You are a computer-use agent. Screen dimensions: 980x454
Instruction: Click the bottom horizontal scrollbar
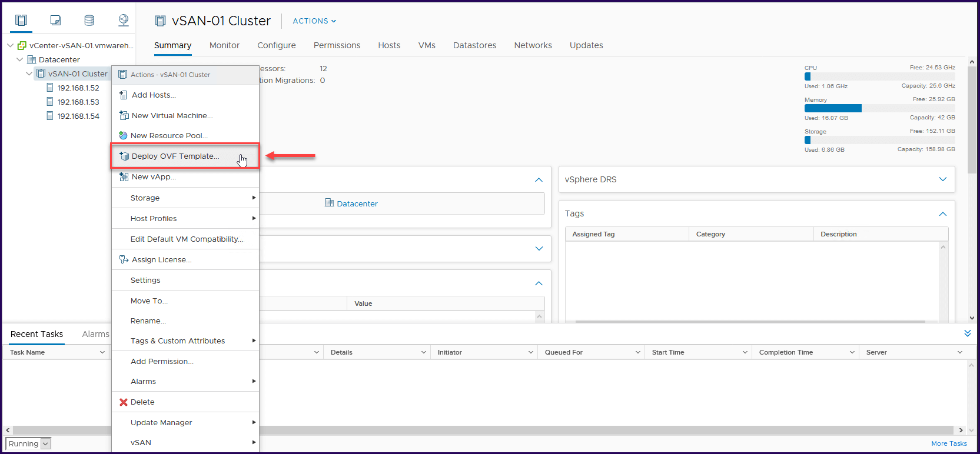point(483,430)
